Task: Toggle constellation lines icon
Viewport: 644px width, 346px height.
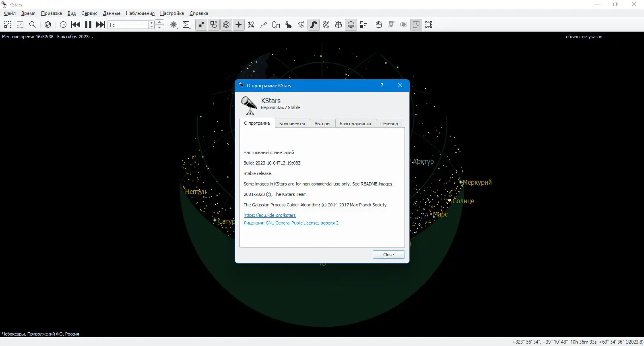Action: coord(264,25)
